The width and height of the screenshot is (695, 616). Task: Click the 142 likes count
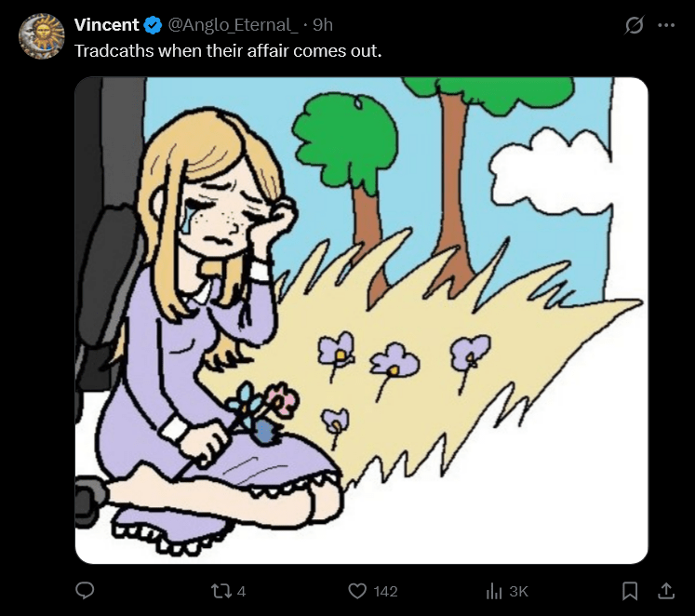(x=385, y=591)
